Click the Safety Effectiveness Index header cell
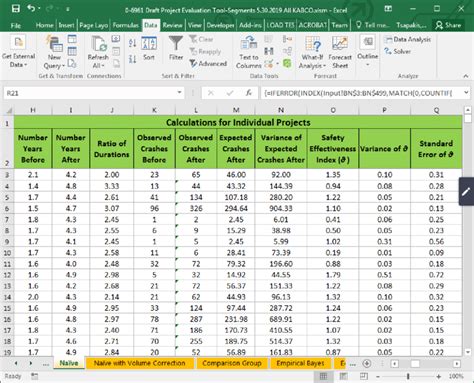 [x=333, y=149]
